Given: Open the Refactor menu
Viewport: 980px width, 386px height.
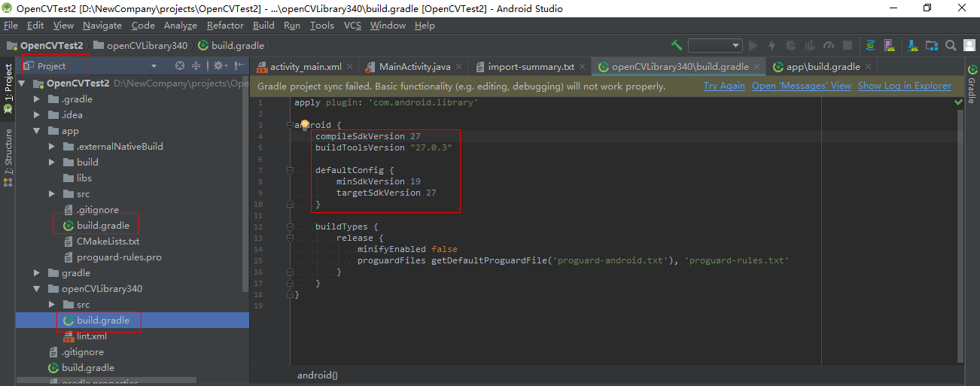Looking at the screenshot, I should pyautogui.click(x=226, y=26).
